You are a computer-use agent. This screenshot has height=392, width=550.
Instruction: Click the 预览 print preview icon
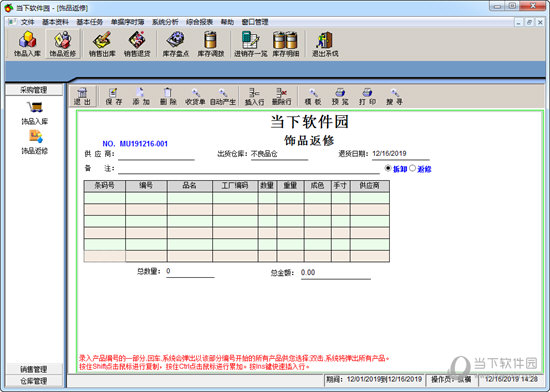point(340,96)
